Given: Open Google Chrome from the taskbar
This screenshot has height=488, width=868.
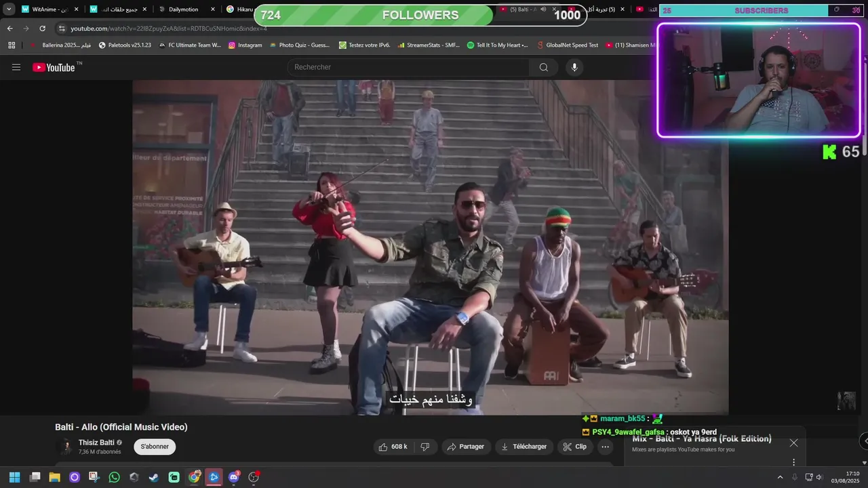Looking at the screenshot, I should coord(194,477).
